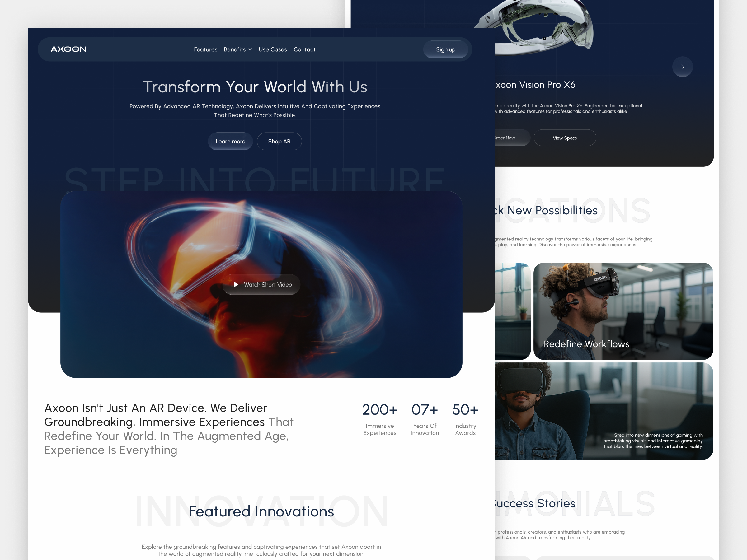Select Shop AR
Screen dimensions: 747x560
pos(279,141)
